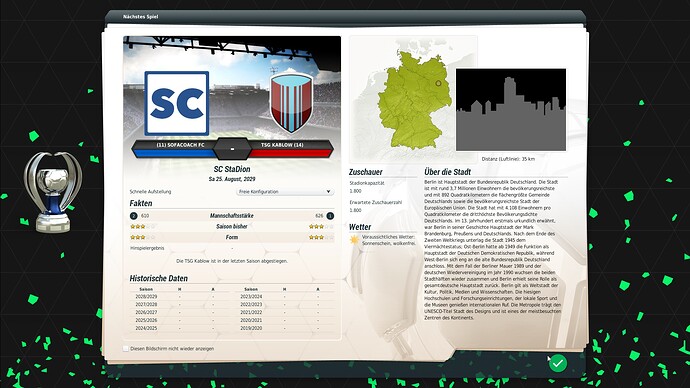690x388 pixels.
Task: Click the 'Schnelle Aufstellung' label
Action: (x=150, y=192)
